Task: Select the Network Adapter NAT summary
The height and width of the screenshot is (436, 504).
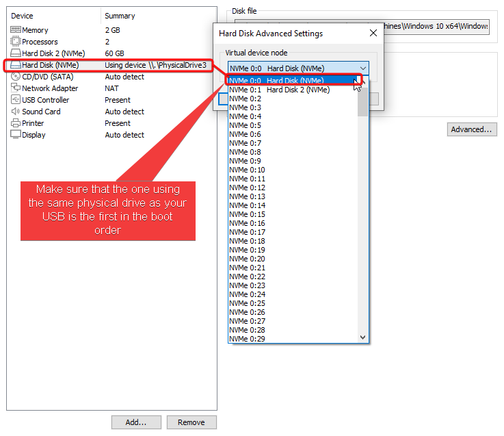Action: point(111,88)
